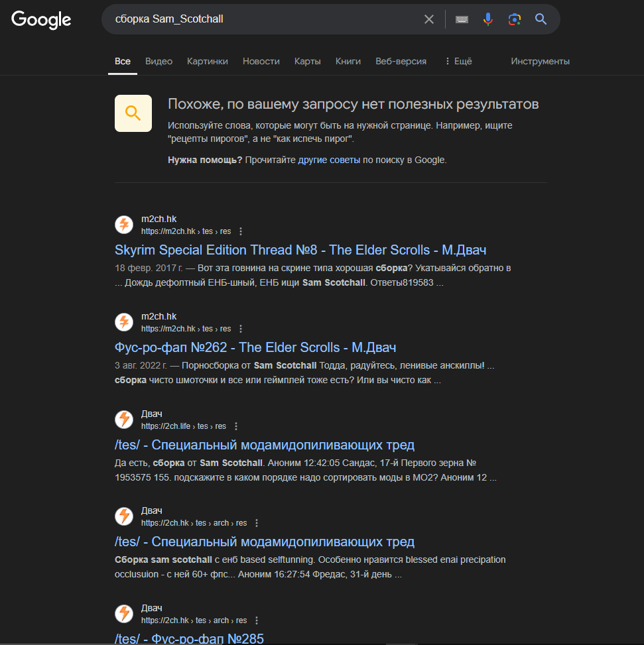644x645 pixels.
Task: Click the magnifier search button
Action: (x=541, y=19)
